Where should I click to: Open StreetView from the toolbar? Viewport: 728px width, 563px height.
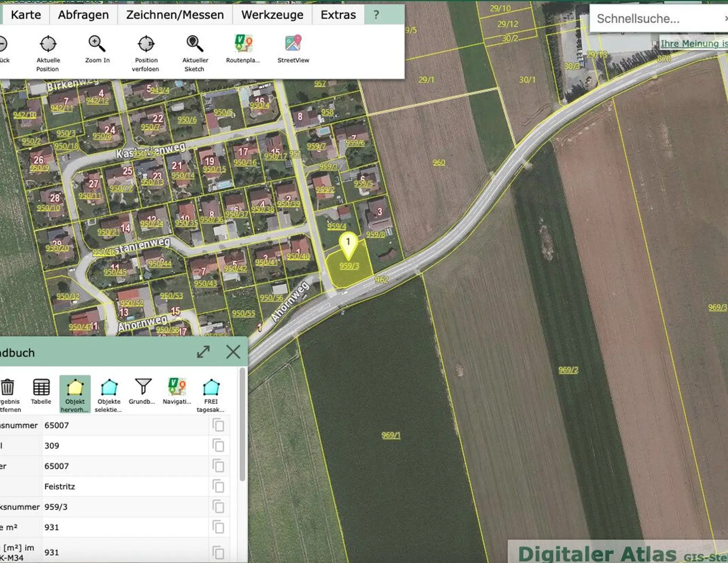pos(293,43)
